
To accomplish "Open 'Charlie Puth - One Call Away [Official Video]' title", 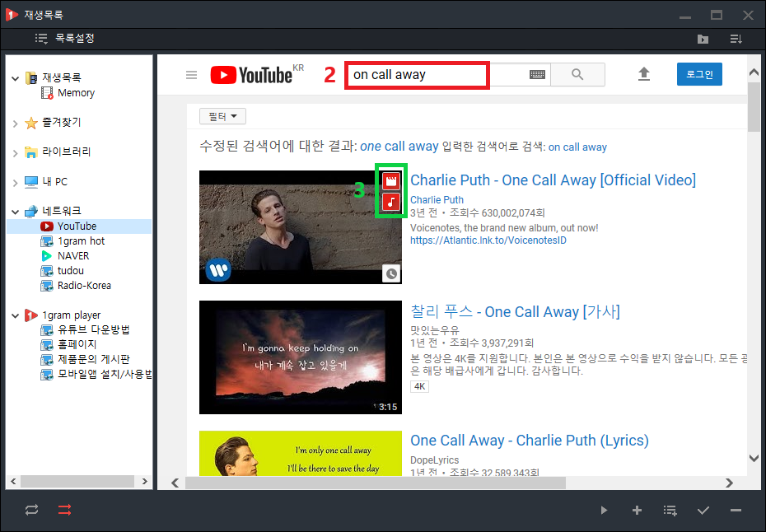I will click(553, 180).
